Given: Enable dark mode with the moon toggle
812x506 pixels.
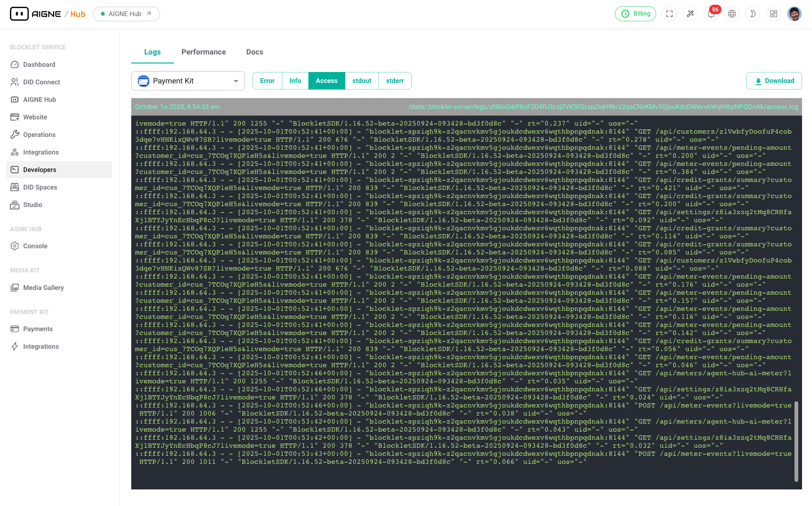Looking at the screenshot, I should (753, 14).
